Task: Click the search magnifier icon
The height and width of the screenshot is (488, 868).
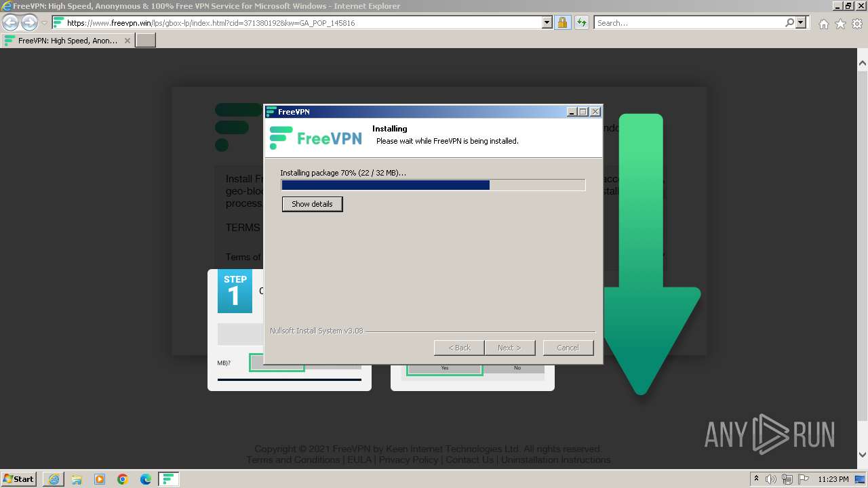Action: click(x=789, y=23)
